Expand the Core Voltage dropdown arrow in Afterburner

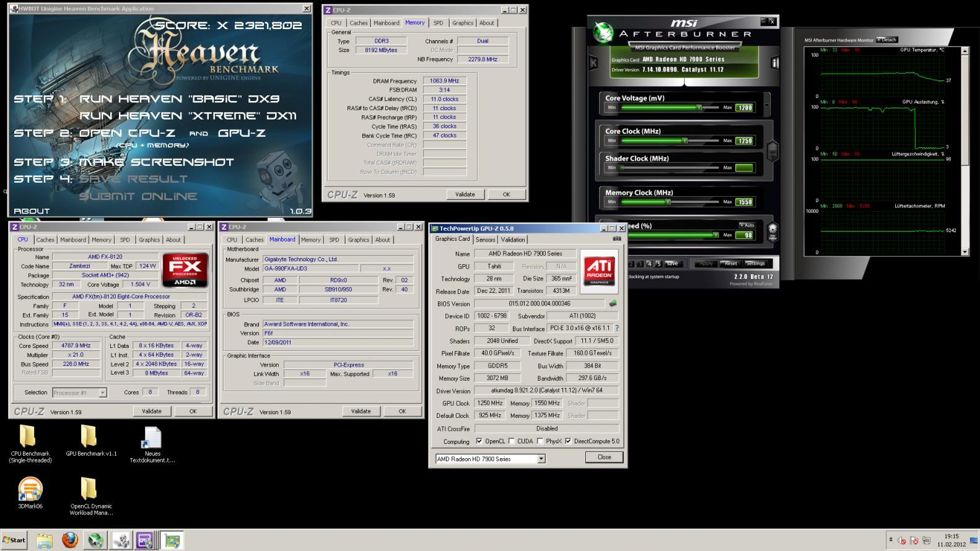767,106
